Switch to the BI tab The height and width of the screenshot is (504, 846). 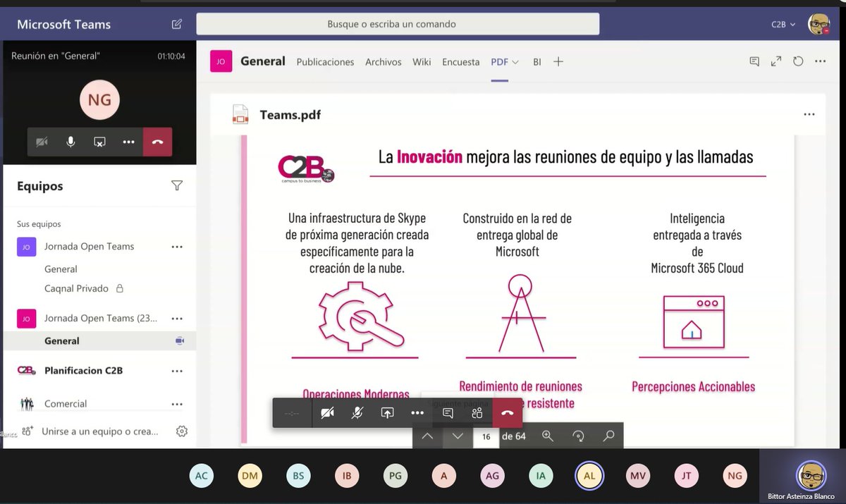coord(537,62)
